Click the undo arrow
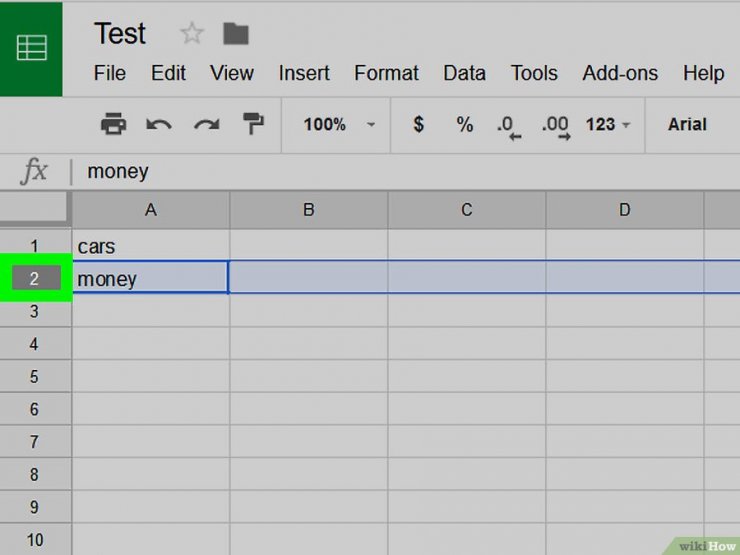Viewport: 740px width, 555px height. tap(159, 125)
